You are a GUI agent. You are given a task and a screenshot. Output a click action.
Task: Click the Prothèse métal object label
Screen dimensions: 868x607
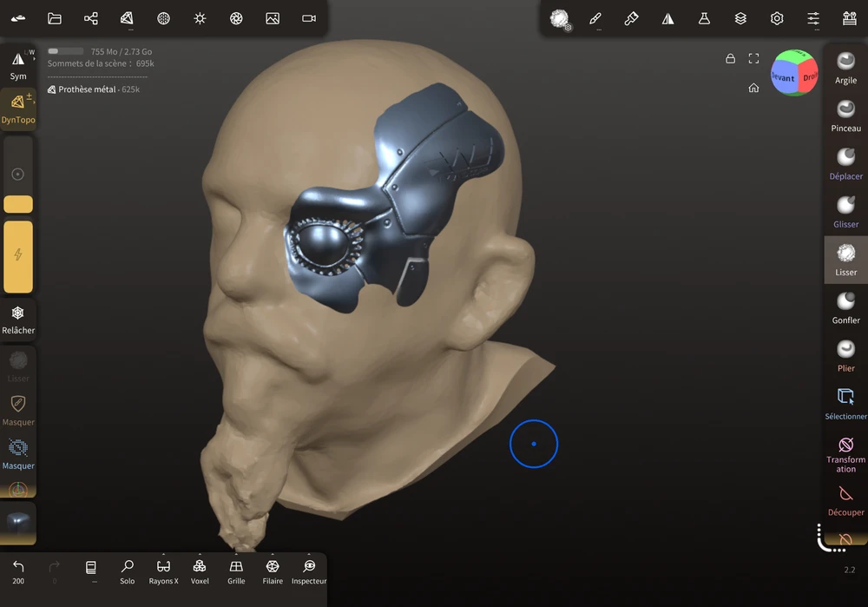[x=87, y=89]
